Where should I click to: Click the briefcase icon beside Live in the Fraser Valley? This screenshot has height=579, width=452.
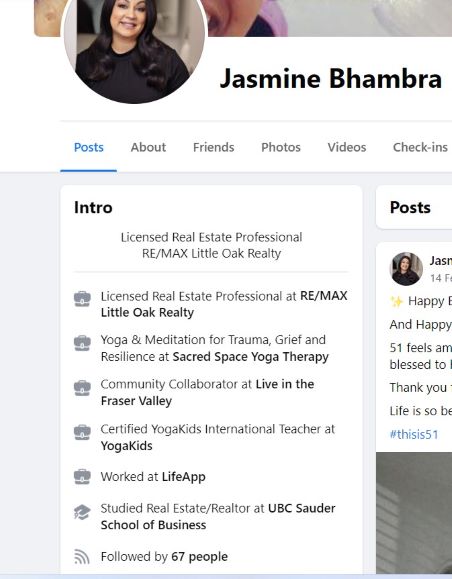coord(82,388)
